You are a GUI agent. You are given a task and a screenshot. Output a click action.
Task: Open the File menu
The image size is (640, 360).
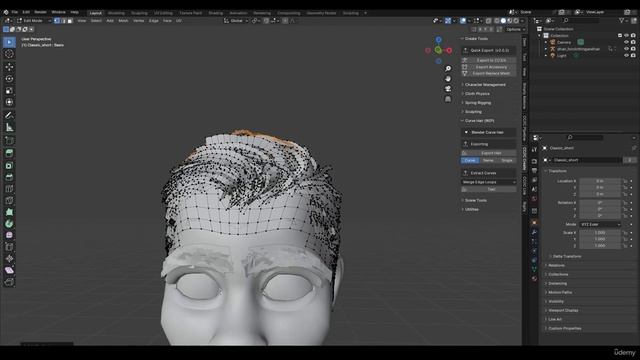point(15,12)
